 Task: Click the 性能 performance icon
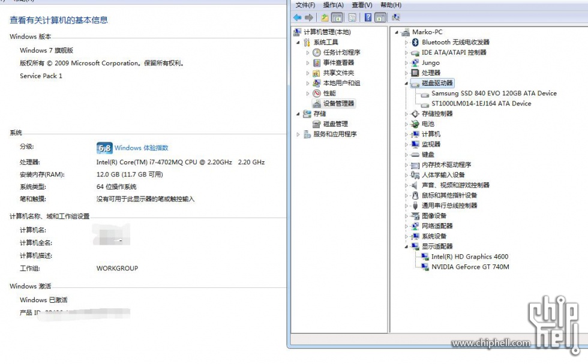point(317,94)
